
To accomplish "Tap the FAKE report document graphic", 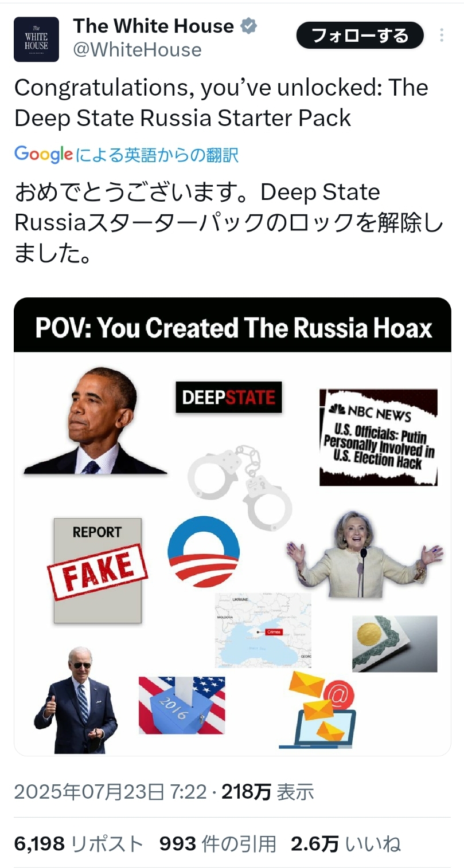I will pyautogui.click(x=97, y=570).
